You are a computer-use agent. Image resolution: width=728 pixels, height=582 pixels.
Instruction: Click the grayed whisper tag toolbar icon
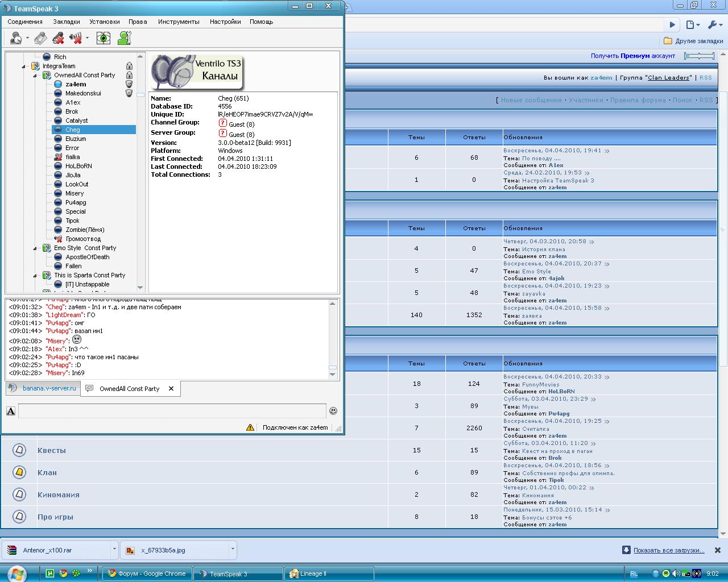pos(40,38)
